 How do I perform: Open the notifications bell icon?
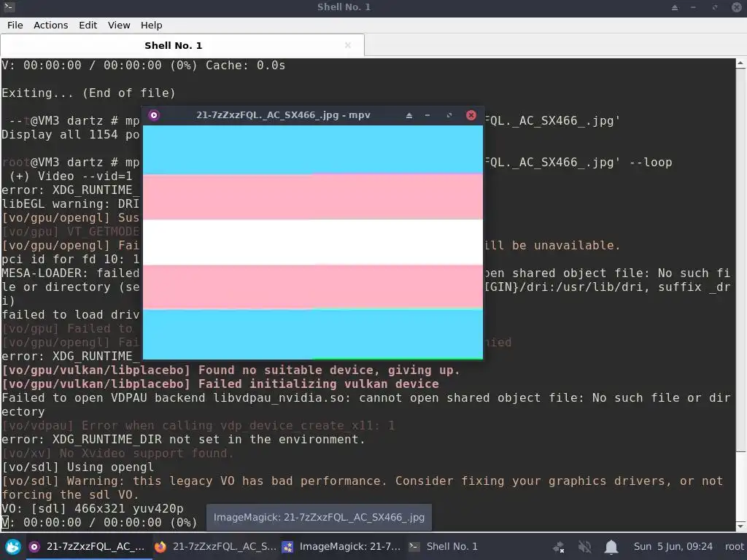[x=611, y=547]
